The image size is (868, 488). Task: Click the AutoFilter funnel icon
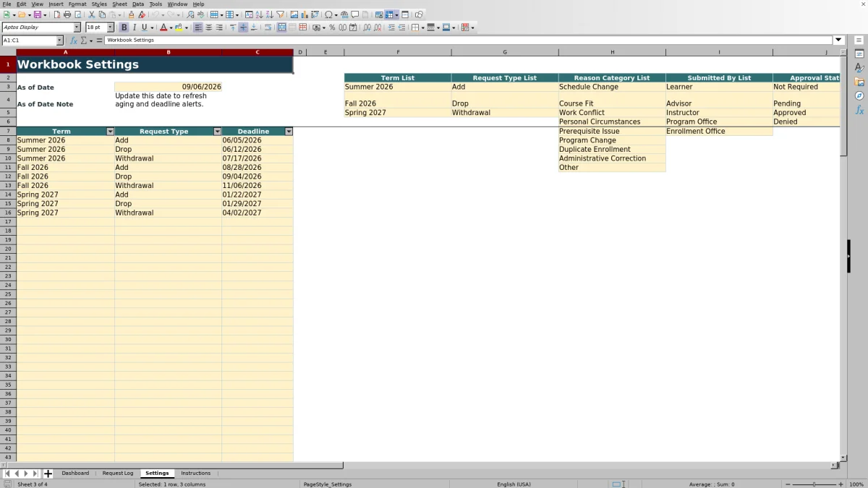pos(280,14)
